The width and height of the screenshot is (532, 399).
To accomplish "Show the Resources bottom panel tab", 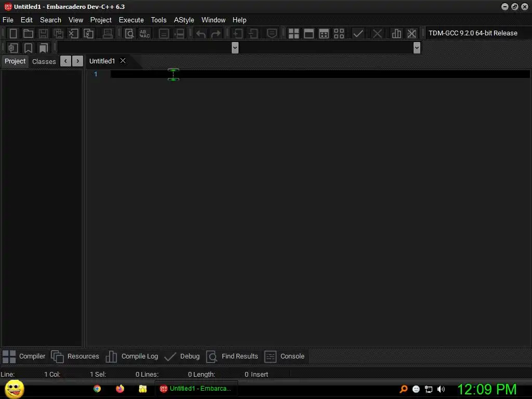I will point(75,356).
